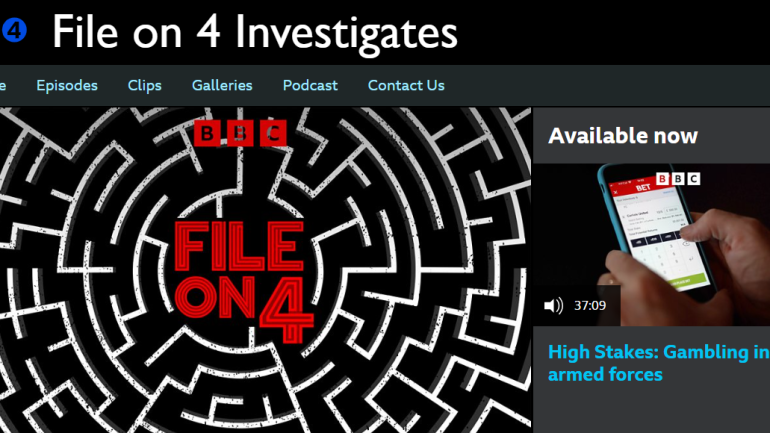Click the red FILE ON 4 maze logo
The height and width of the screenshot is (433, 770).
tap(243, 282)
